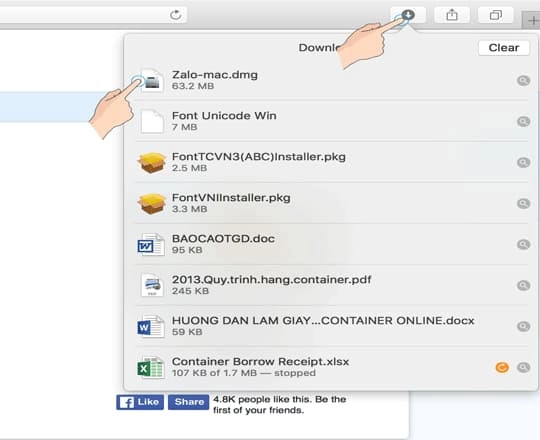Image resolution: width=540 pixels, height=440 pixels.
Task: Click the Facebook Share button
Action: coord(188,402)
